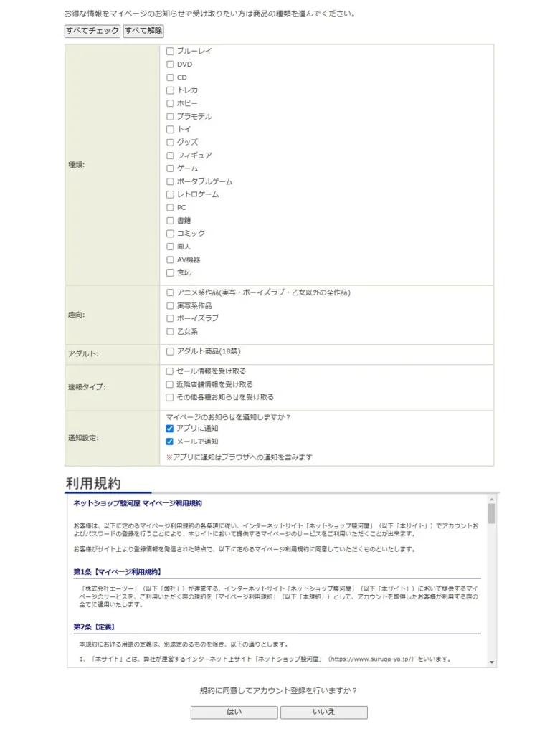Check 近隣店舗情報を受け取る option
Screen dimensions: 560x734
(171, 384)
